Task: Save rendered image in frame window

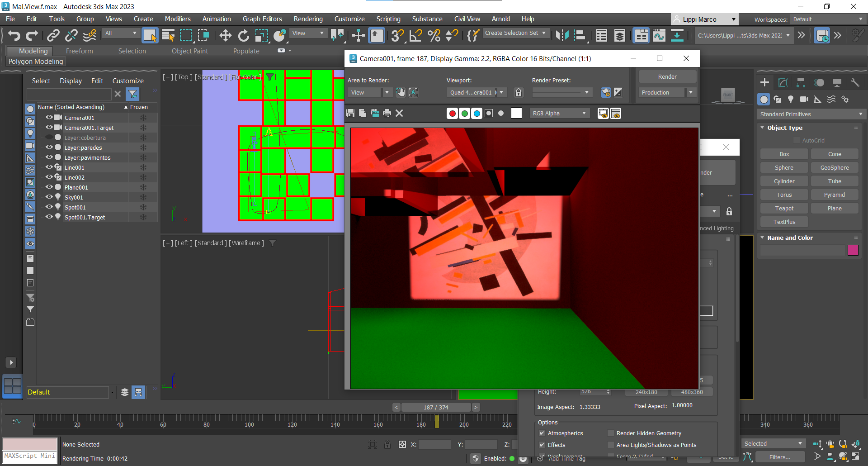Action: click(x=350, y=113)
